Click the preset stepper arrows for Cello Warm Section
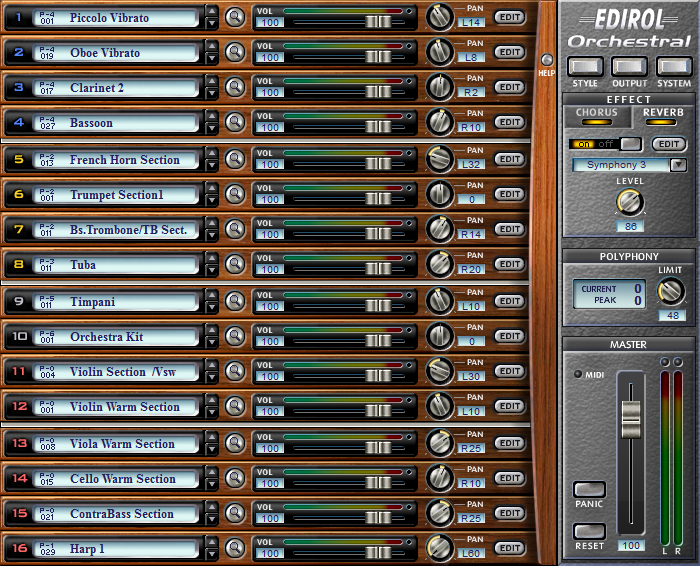The width and height of the screenshot is (700, 566). click(212, 478)
